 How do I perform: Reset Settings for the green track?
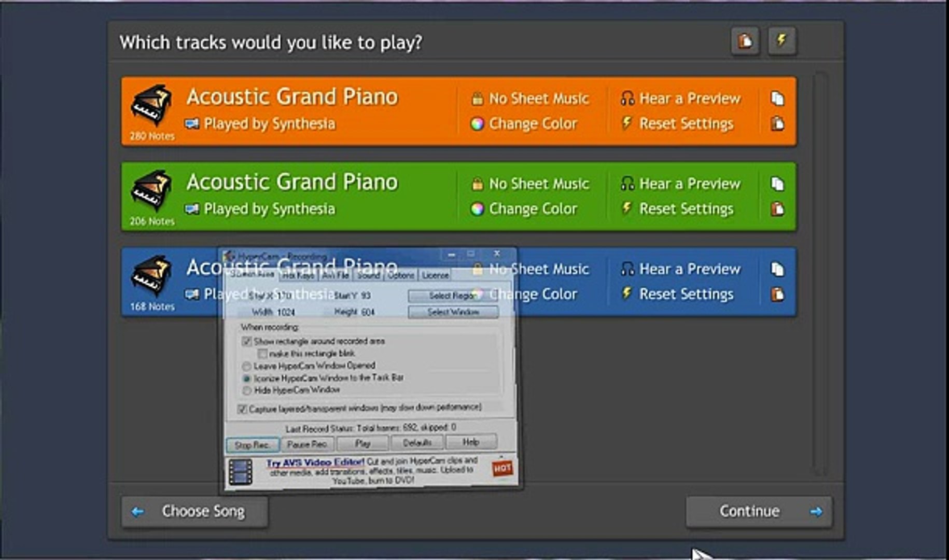(x=677, y=209)
